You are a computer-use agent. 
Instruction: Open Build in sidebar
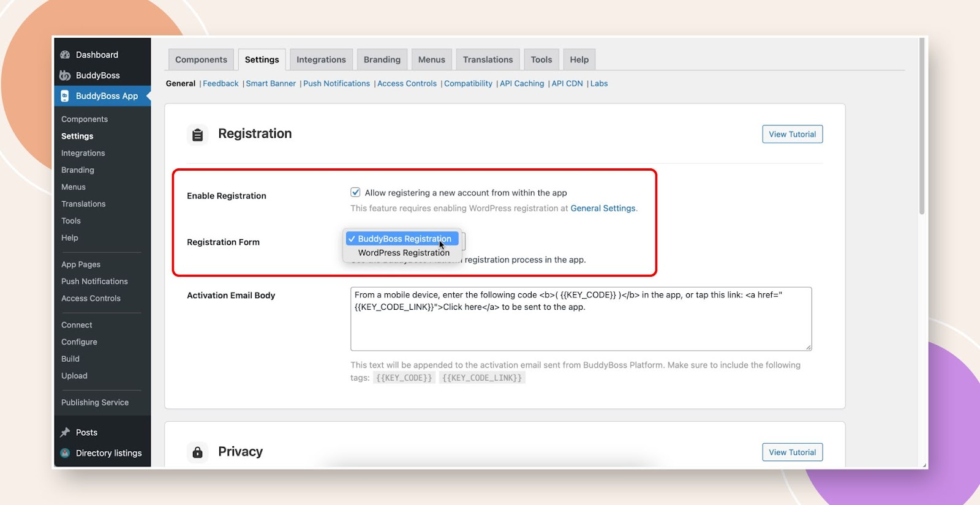pos(70,359)
